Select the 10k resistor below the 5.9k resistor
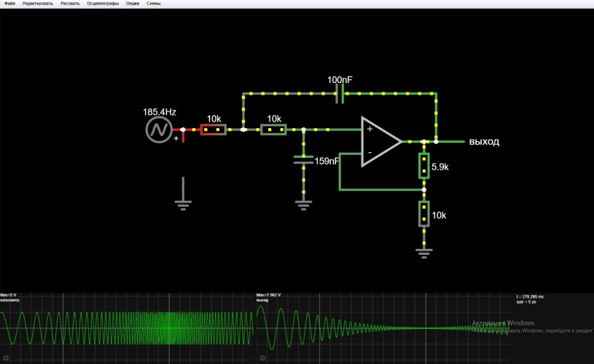Image resolution: width=594 pixels, height=364 pixels. pos(424,214)
